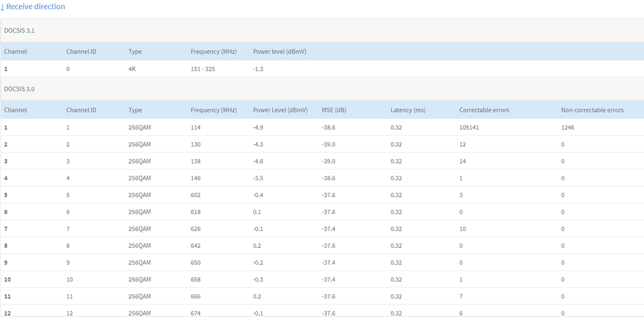This screenshot has height=320, width=644.
Task: Click the 1246 non-correctable errors value
Action: tap(568, 127)
